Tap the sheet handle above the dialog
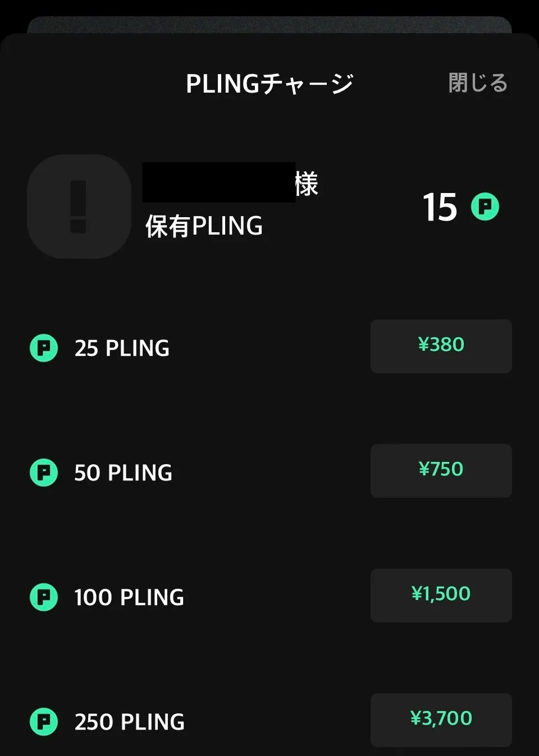The image size is (539, 756). 269,25
